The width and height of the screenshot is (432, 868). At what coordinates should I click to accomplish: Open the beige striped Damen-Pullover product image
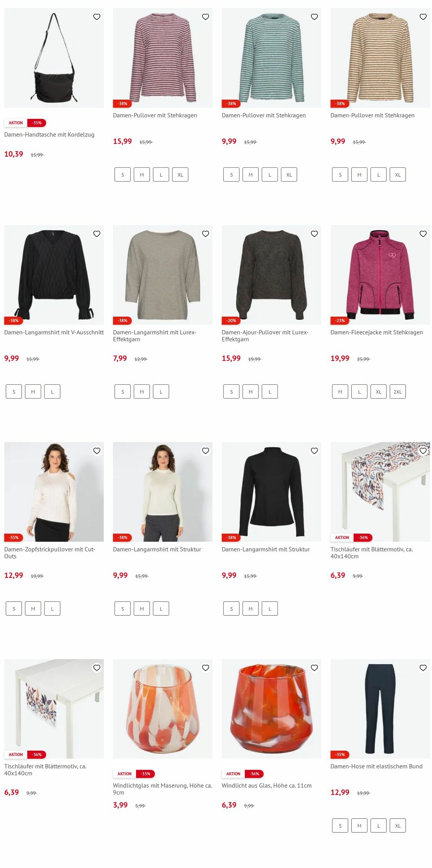coord(380,58)
